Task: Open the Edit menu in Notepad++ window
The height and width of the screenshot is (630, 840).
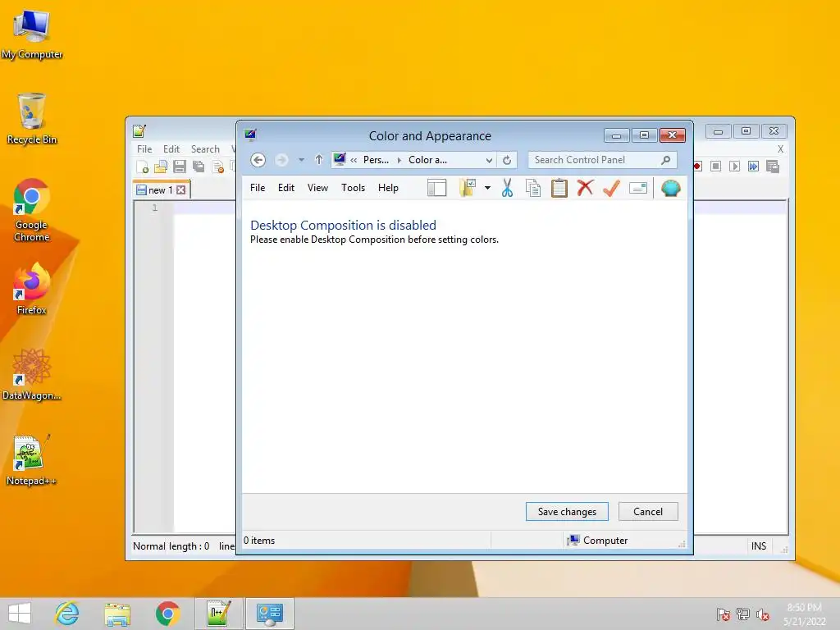Action: [171, 149]
